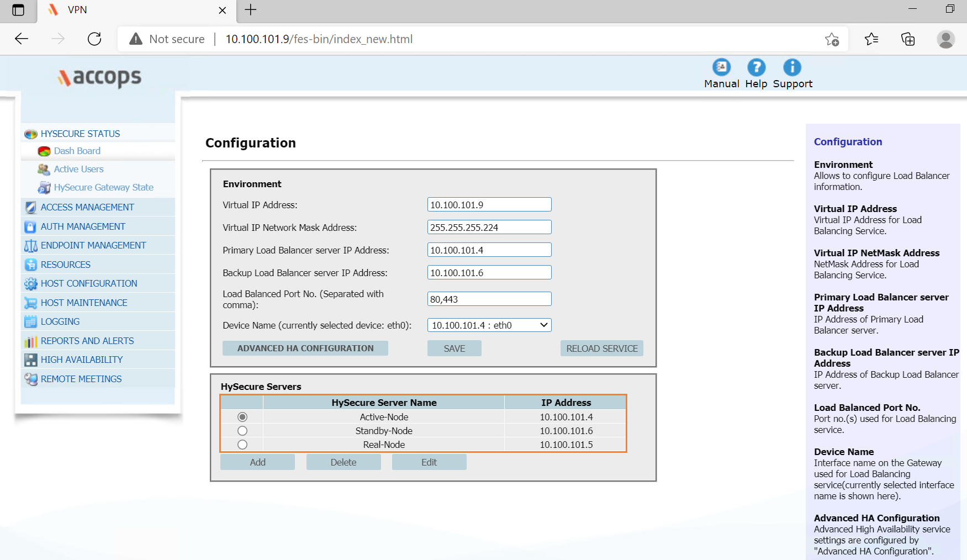Open ENDPOINT MANAGEMENT menu
Viewport: 967px width, 560px height.
pyautogui.click(x=93, y=246)
